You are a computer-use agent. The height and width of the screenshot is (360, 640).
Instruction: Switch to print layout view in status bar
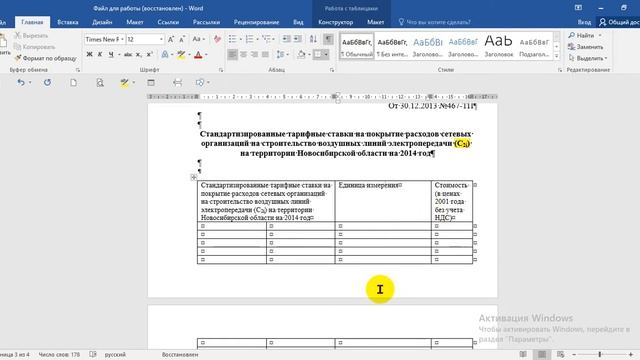(x=542, y=354)
